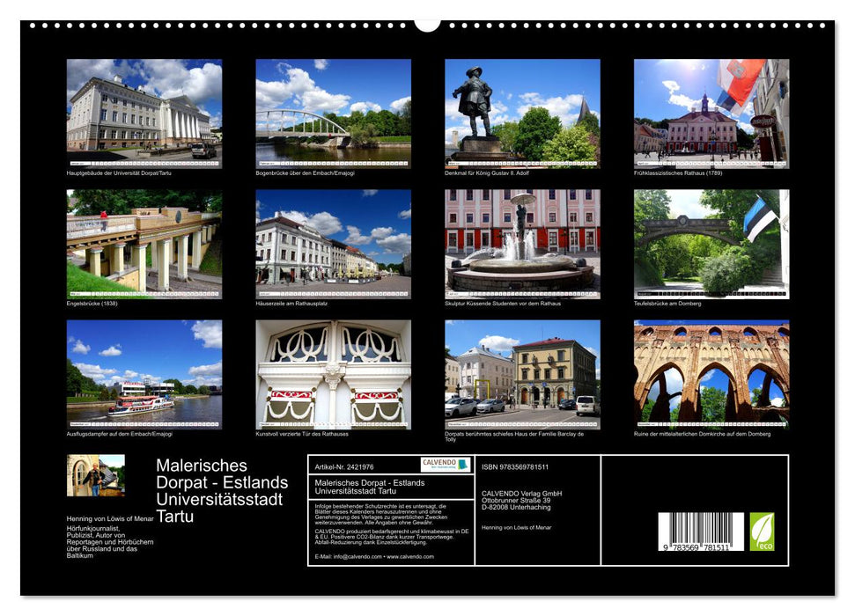Open the schiefes Haus Barclay de Tolly photo

pyautogui.click(x=522, y=375)
